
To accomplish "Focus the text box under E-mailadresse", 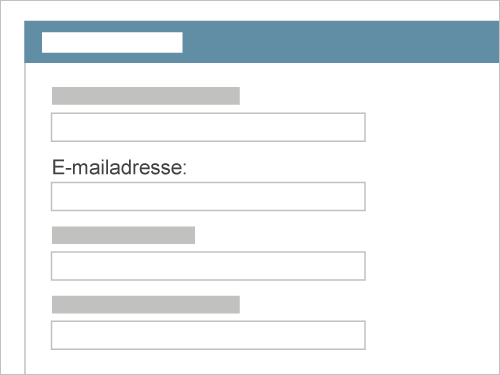I will 208,196.
